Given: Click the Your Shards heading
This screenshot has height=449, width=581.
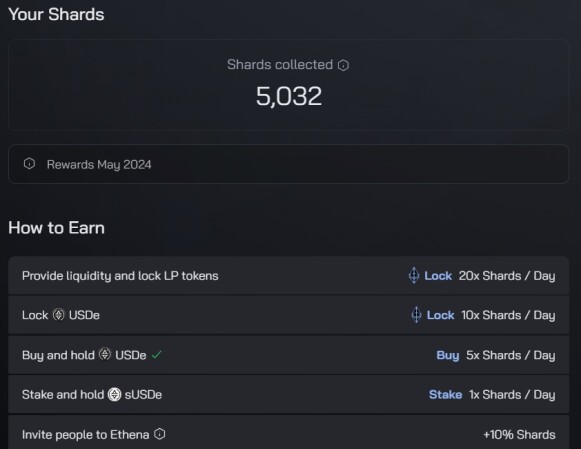Looking at the screenshot, I should 56,14.
